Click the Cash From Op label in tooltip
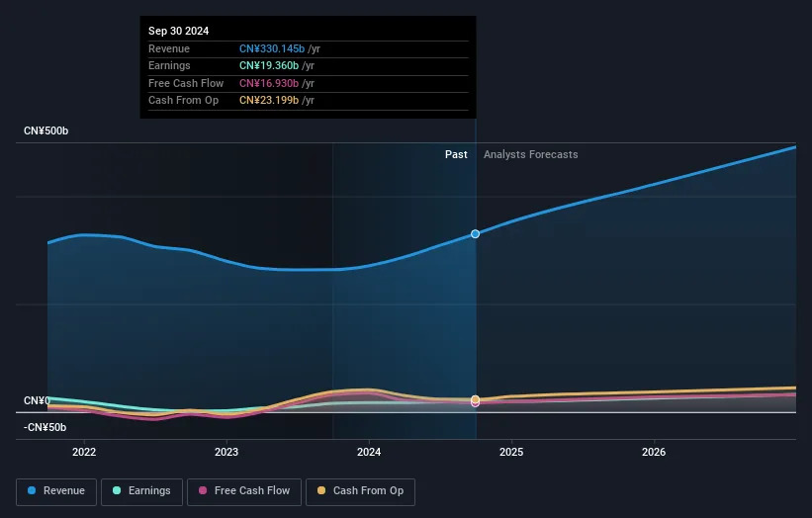 pos(183,101)
